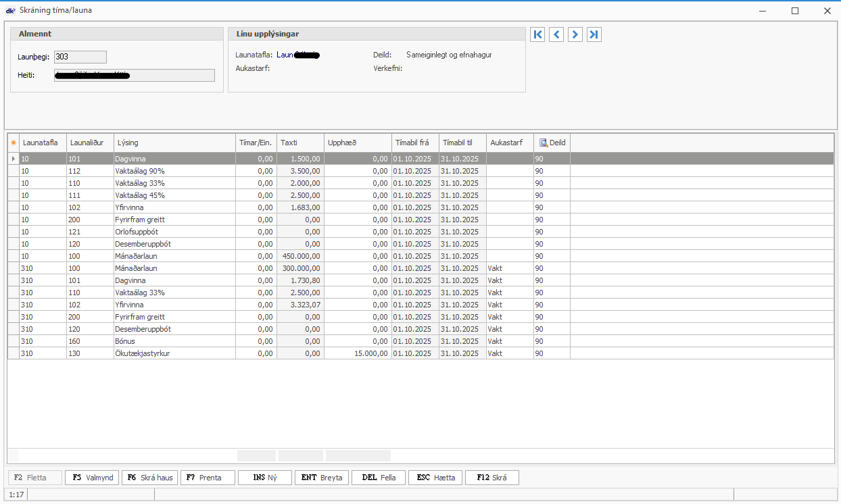Edit line using ENT Breyta button
Viewport: 841px width, 504px height.
click(321, 478)
